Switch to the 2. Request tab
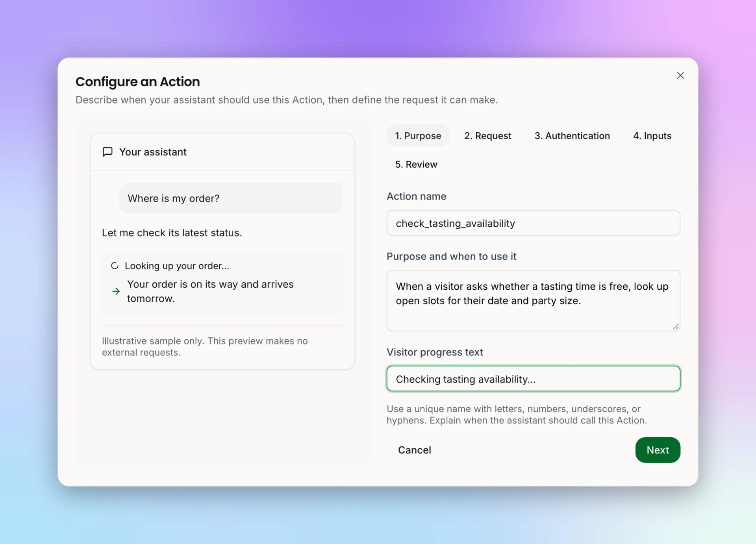Viewport: 756px width, 544px height. pyautogui.click(x=487, y=136)
